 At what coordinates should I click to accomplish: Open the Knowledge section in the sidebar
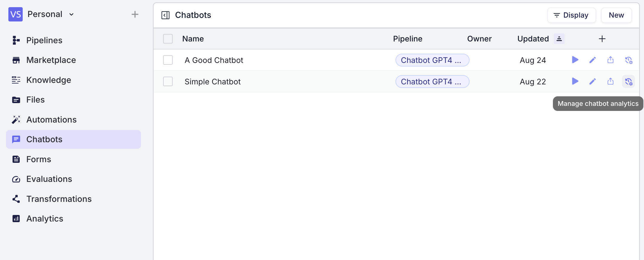coord(49,80)
